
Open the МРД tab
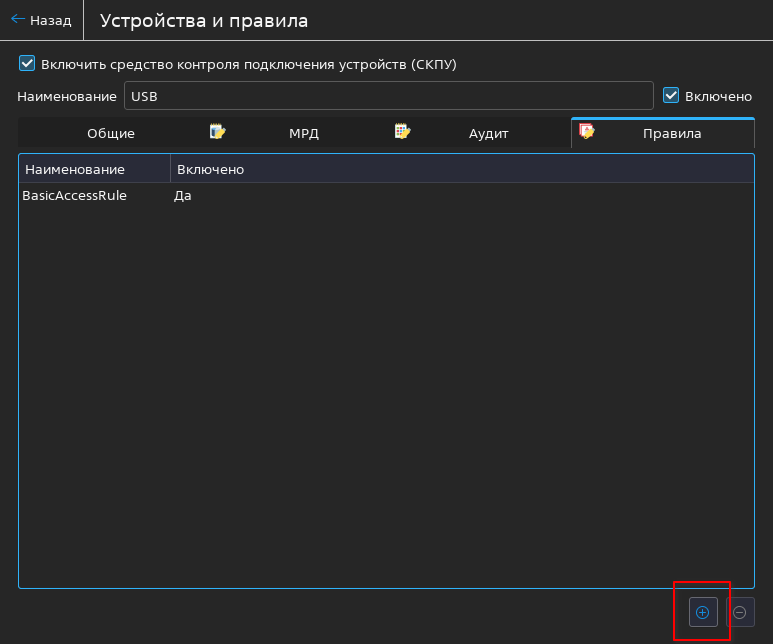pyautogui.click(x=304, y=133)
